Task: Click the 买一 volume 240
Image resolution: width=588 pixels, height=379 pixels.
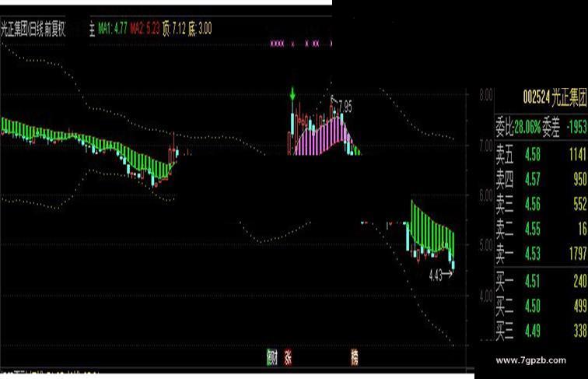Action: [x=580, y=282]
